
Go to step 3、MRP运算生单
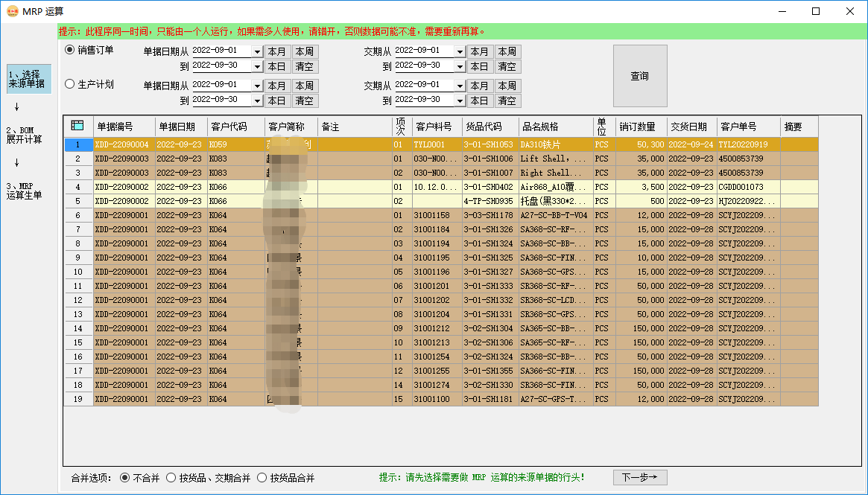pos(25,191)
